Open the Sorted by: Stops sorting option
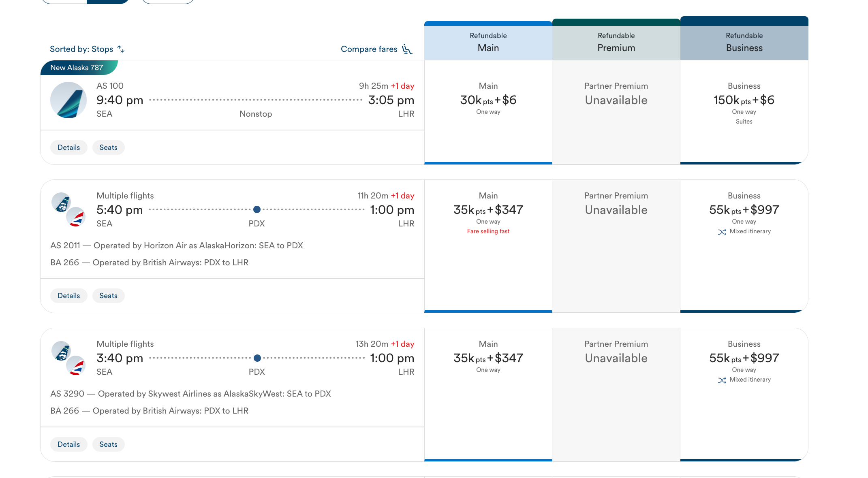 click(x=87, y=49)
